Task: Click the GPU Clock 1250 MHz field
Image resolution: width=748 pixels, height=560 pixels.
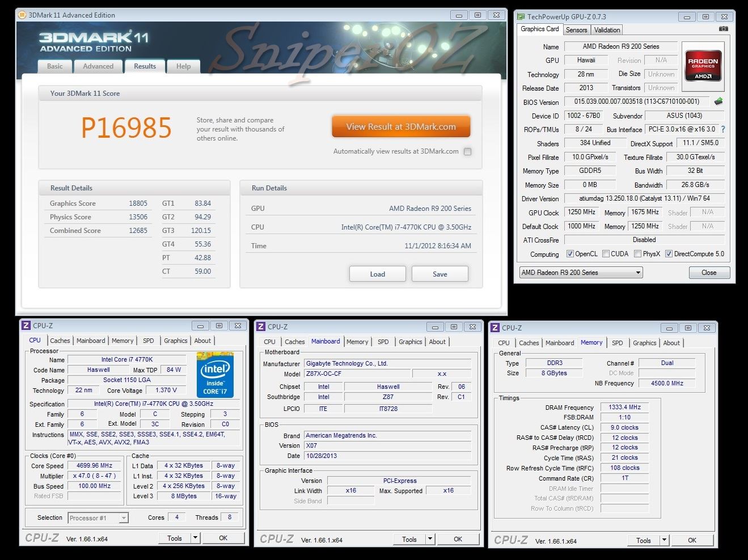Action: pyautogui.click(x=581, y=212)
